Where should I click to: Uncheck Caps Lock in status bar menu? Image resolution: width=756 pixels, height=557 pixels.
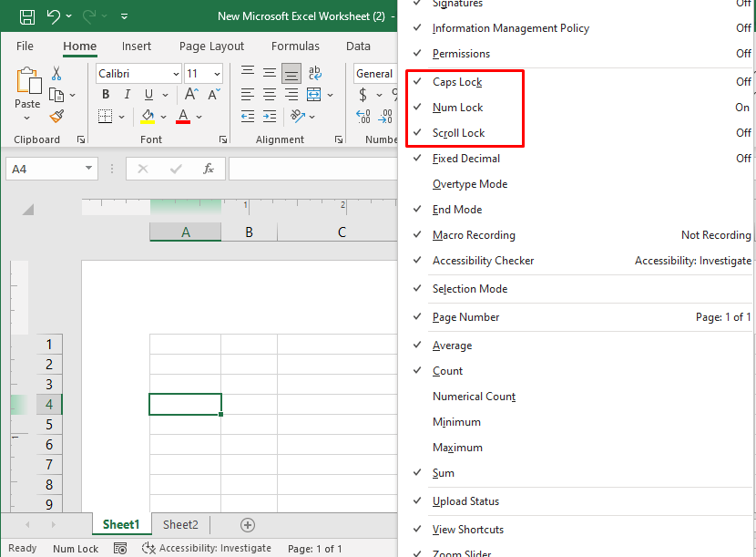point(457,82)
